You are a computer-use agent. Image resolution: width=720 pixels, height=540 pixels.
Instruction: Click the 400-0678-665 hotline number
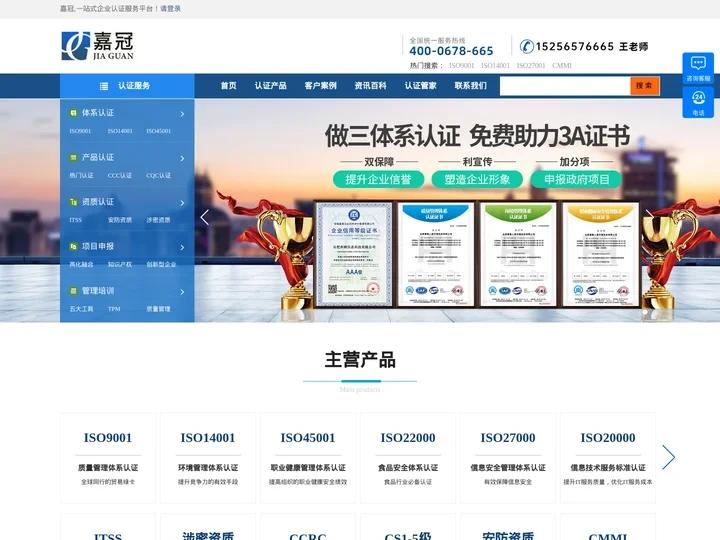pos(451,51)
